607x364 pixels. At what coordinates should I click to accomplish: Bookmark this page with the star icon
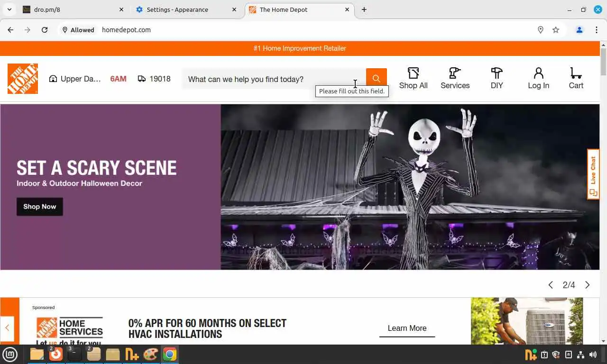(556, 30)
